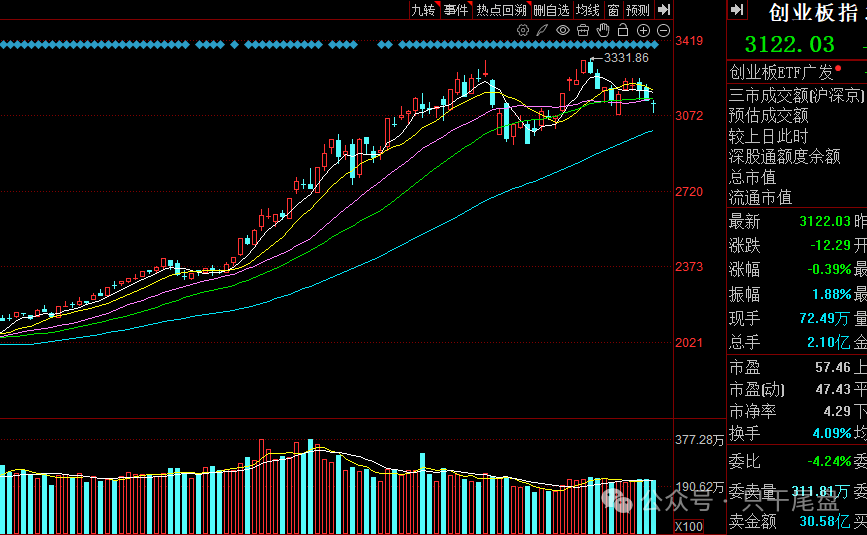The image size is (867, 535).
Task: Click the 3072 price axis label
Action: tap(689, 116)
